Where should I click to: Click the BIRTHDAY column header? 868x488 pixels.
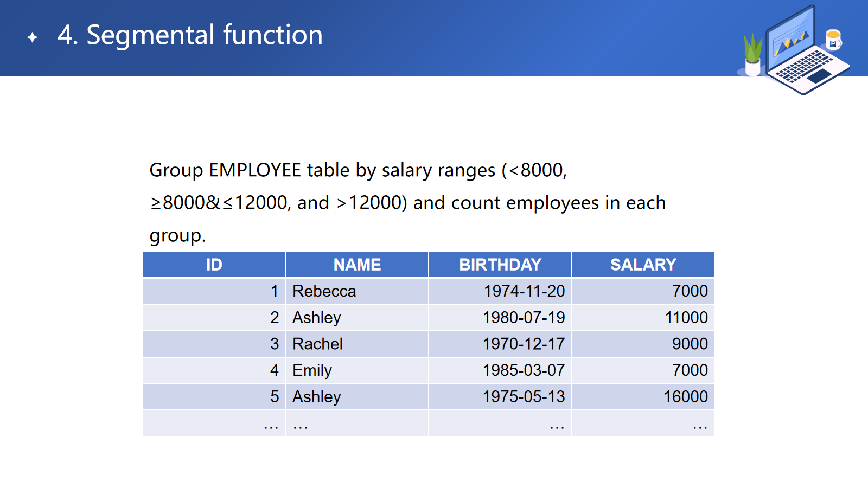tap(500, 265)
